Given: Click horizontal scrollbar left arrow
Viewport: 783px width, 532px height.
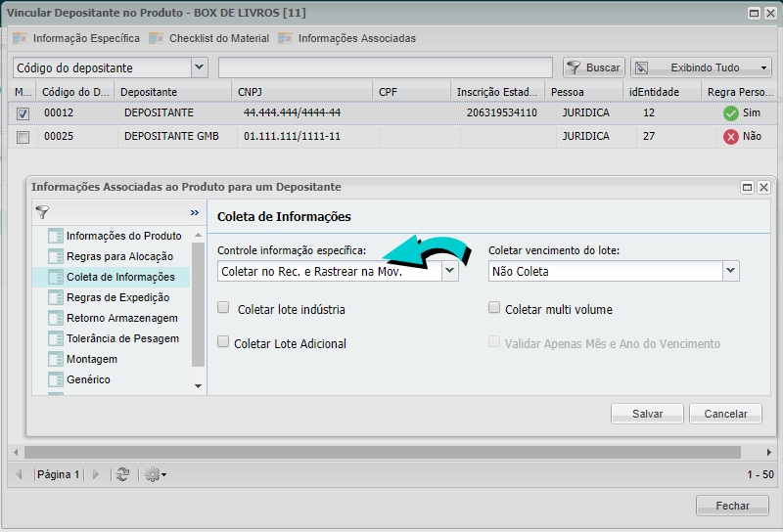Looking at the screenshot, I should pos(16,452).
